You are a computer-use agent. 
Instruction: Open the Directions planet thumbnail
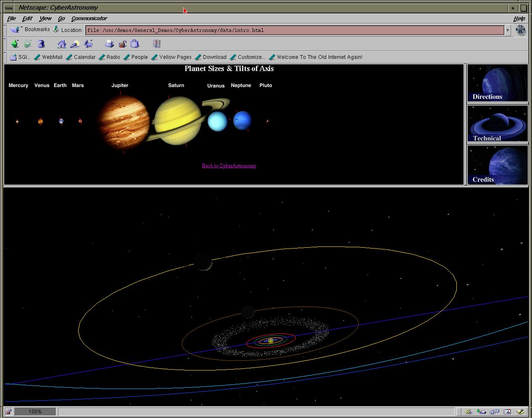(x=498, y=83)
